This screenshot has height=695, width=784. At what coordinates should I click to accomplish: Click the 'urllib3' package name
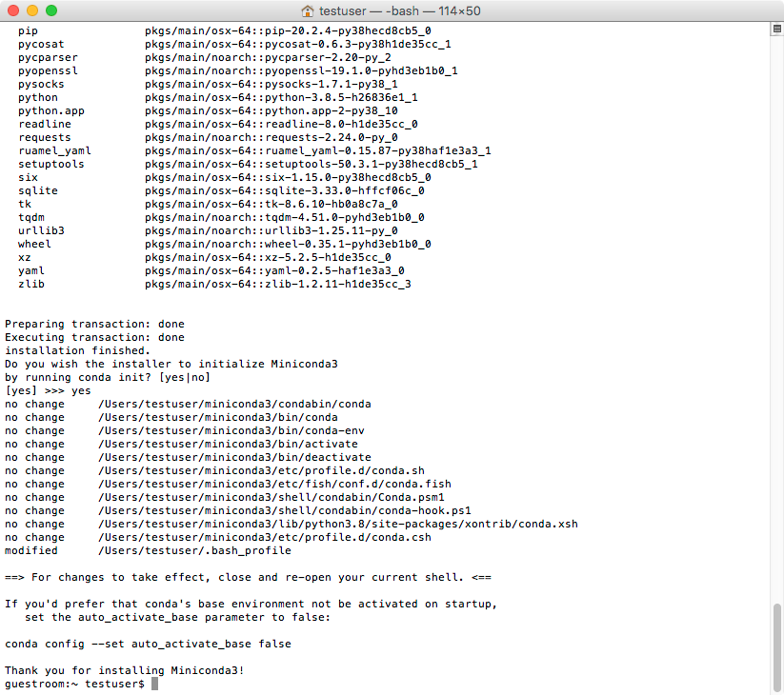(42, 230)
